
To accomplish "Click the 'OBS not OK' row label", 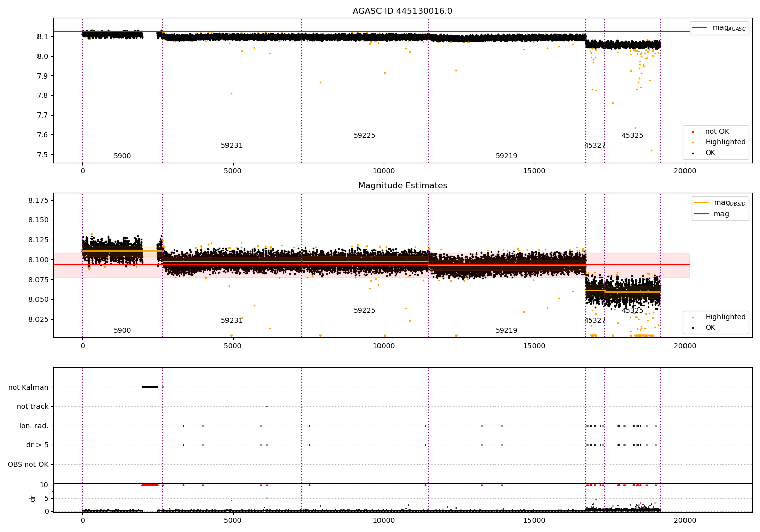I will click(28, 465).
